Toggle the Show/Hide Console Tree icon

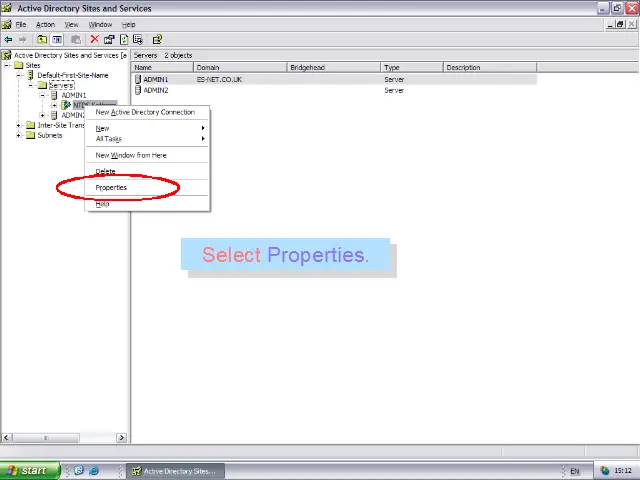[57, 40]
